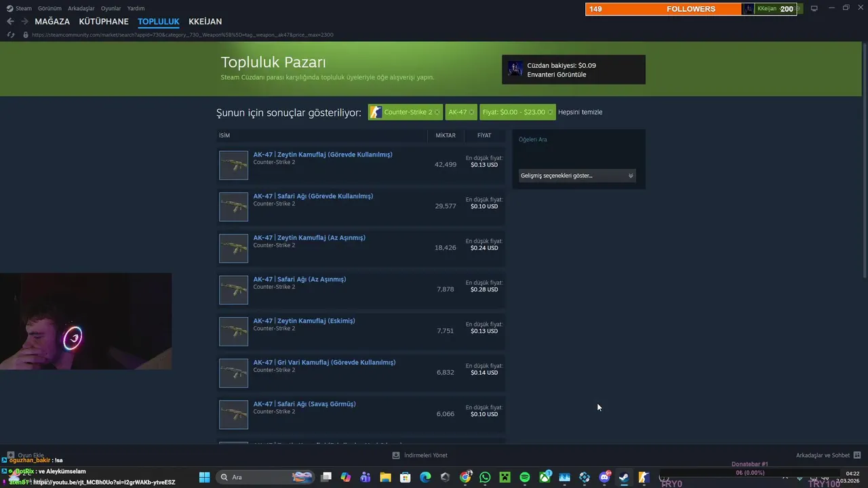Open Discord from taskbar
868x488 pixels.
604,477
